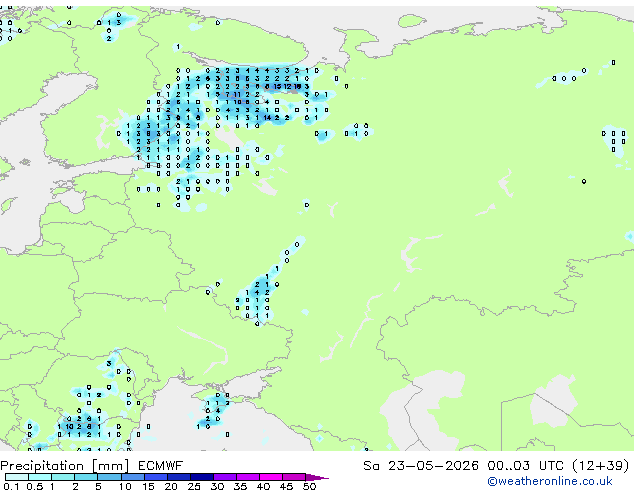Select the dark navy legend swatch between 25 and 30
The height and width of the screenshot is (490, 634).
click(x=202, y=477)
